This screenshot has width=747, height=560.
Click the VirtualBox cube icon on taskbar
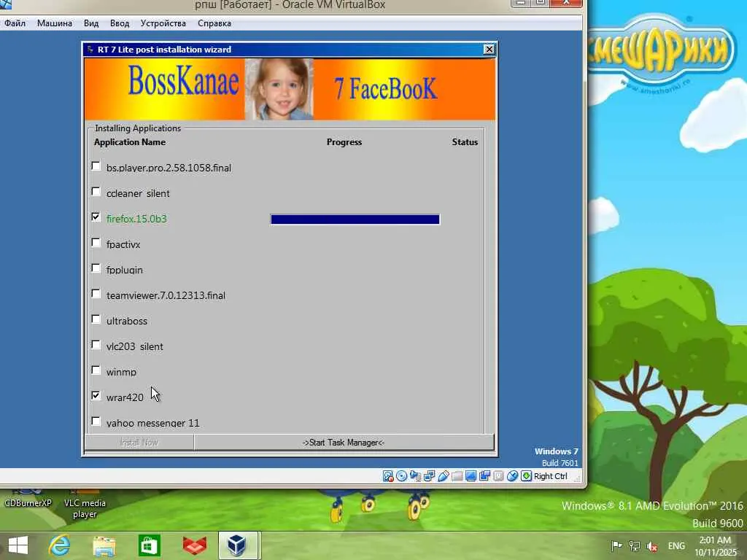(237, 545)
